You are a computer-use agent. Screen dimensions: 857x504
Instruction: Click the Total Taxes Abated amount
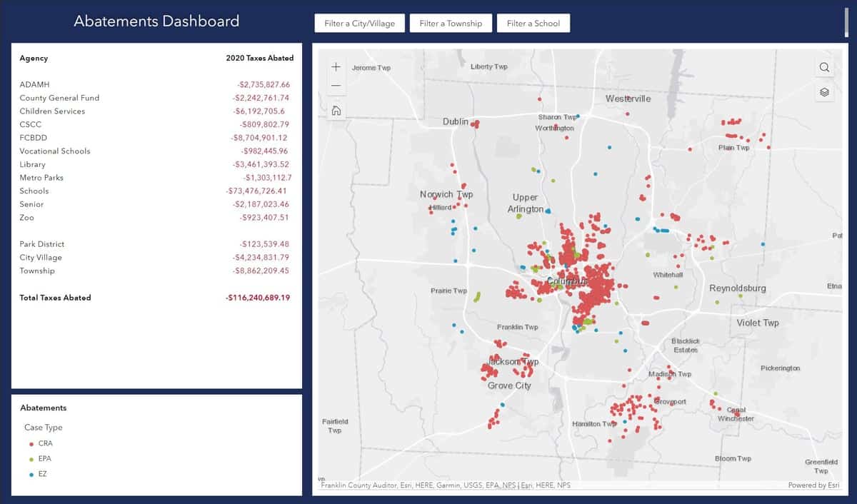pyautogui.click(x=258, y=298)
